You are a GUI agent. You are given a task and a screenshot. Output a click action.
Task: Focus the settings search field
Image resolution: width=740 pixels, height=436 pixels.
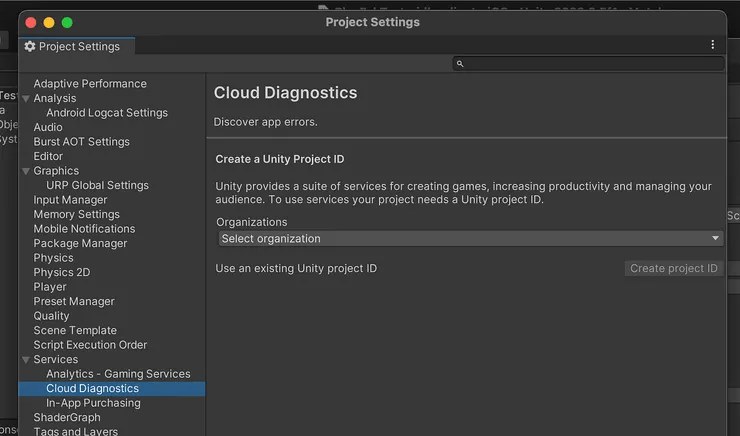pos(590,64)
